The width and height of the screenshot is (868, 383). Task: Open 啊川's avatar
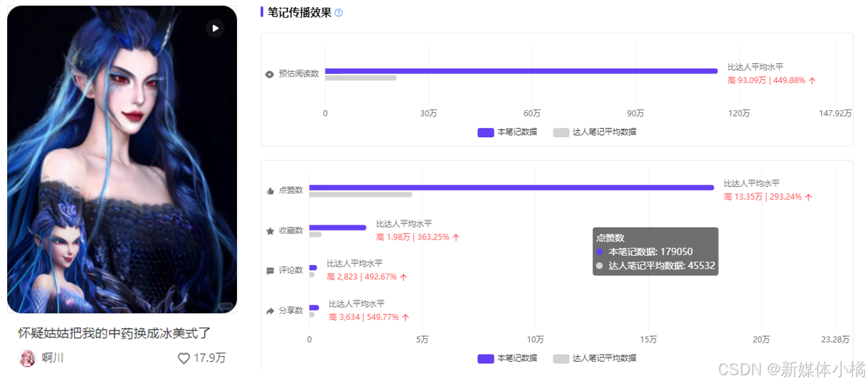27,357
